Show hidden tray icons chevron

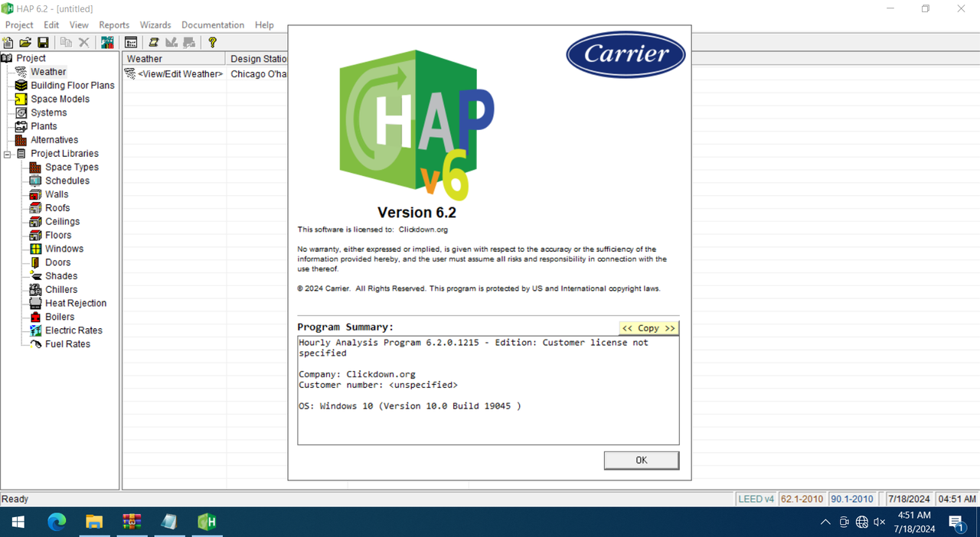825,522
